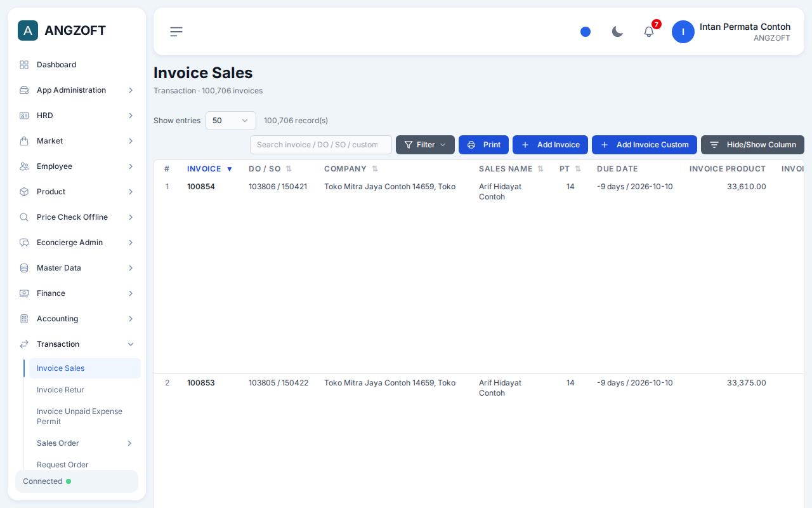Expand App Administration chevron
Screen dimensions: 812x508
[x=131, y=90]
